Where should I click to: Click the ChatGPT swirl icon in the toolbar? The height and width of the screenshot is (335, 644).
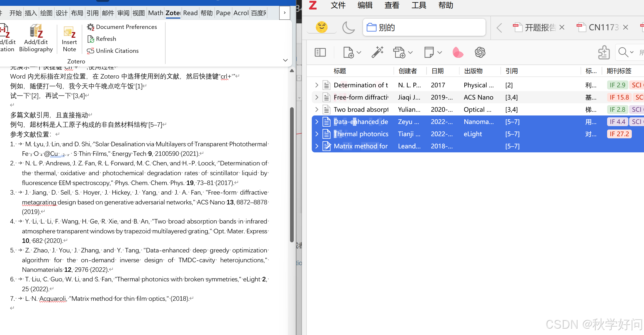[480, 52]
